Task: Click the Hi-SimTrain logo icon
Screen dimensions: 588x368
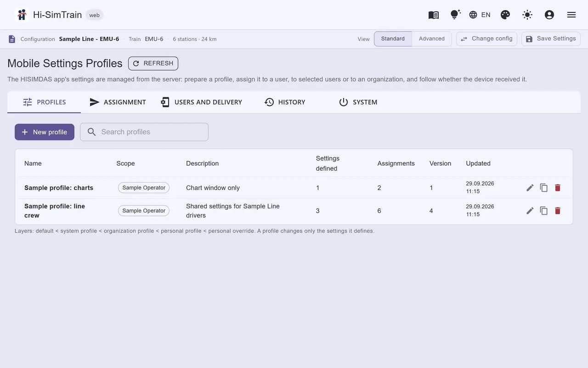Action: tap(22, 15)
